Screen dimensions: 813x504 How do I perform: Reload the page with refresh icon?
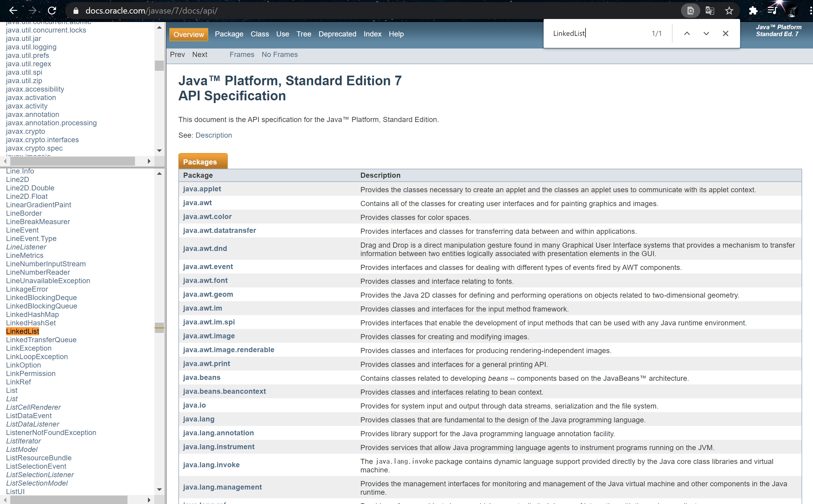click(52, 11)
